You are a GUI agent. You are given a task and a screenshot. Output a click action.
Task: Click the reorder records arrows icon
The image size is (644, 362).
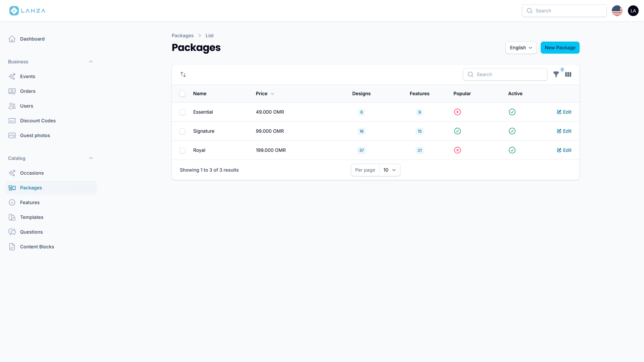pyautogui.click(x=183, y=74)
